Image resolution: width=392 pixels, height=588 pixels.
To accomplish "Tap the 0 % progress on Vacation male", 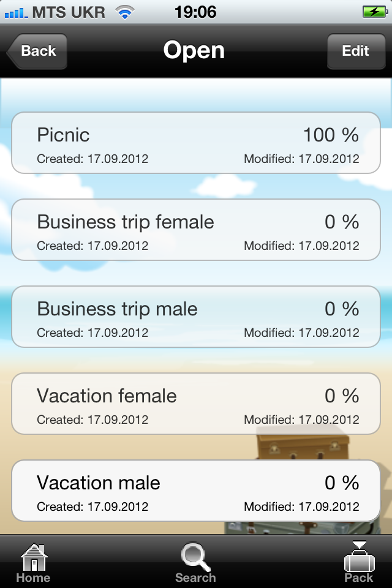I will (342, 483).
